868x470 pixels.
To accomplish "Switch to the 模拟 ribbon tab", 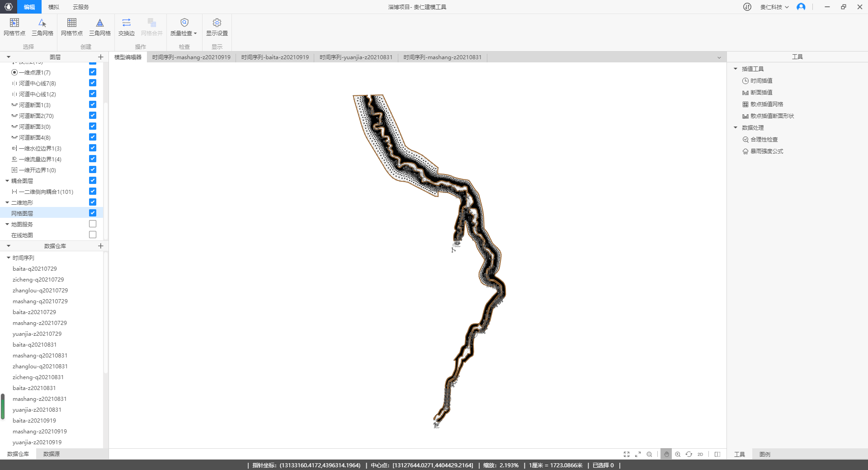I will point(54,7).
